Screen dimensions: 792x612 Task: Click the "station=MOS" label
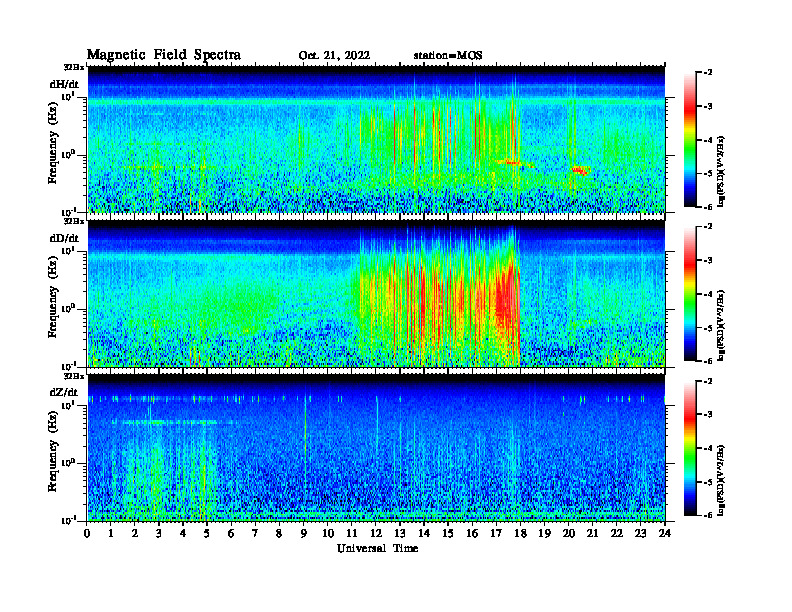click(448, 56)
